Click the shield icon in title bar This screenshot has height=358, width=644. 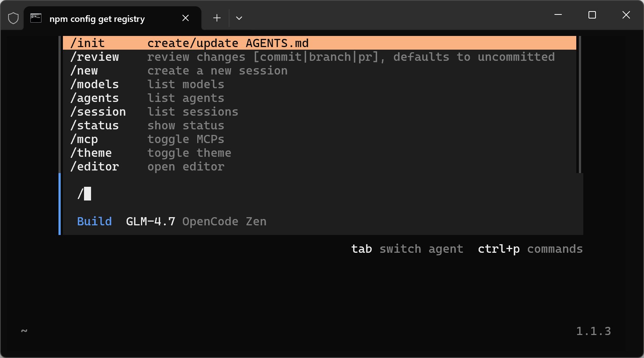tap(13, 18)
